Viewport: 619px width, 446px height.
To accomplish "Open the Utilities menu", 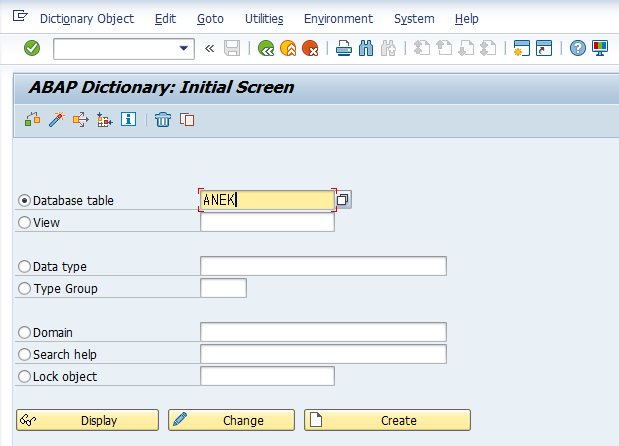I will coord(264,19).
